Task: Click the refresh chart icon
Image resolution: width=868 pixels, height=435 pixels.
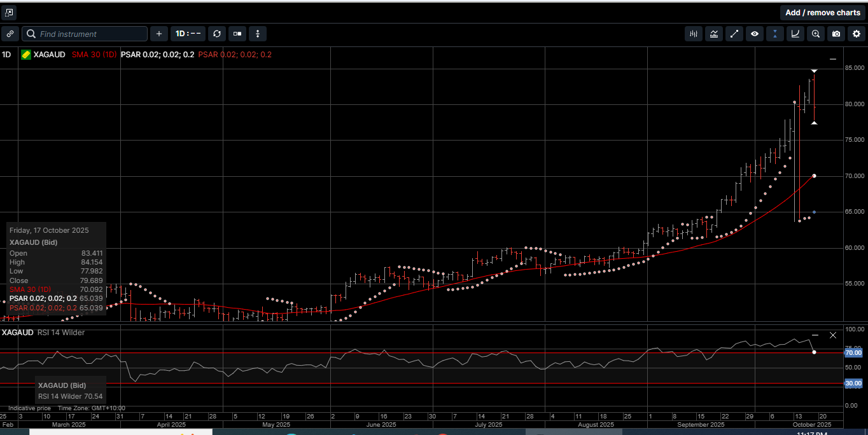Action: 217,34
